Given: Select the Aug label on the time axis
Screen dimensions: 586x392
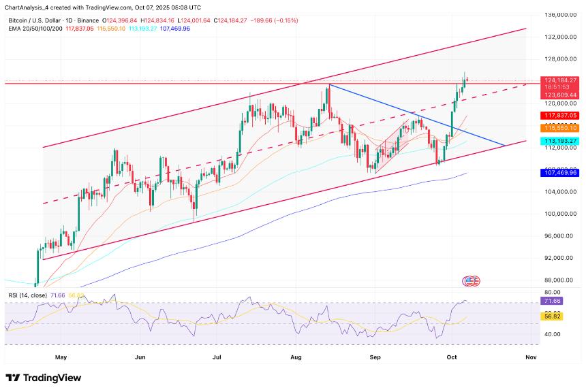Looking at the screenshot, I should [296, 356].
